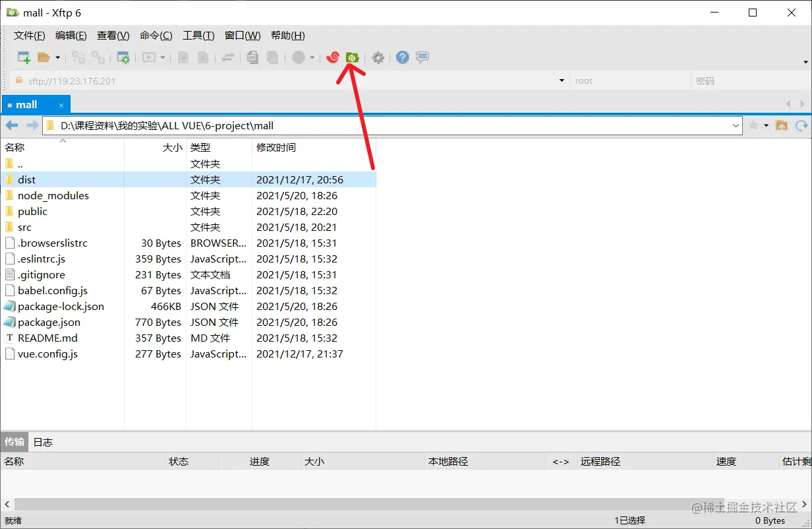Open the bookmark star dropdown arrow
Viewport: 812px width, 529px height.
pyautogui.click(x=765, y=125)
